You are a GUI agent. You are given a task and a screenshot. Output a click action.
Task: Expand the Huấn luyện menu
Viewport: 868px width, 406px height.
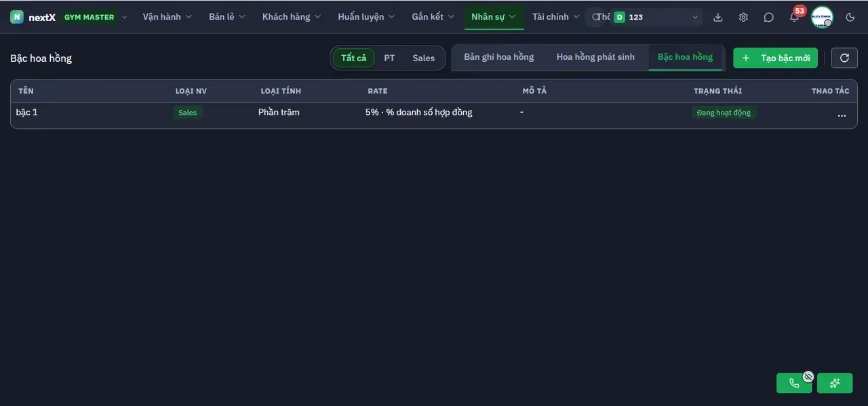click(366, 17)
